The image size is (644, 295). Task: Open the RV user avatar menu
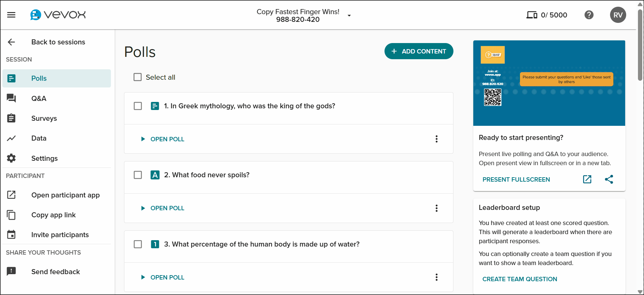(x=618, y=15)
